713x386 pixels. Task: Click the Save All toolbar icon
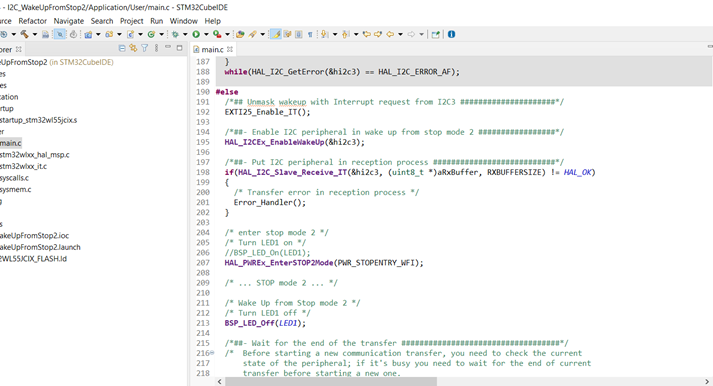coord(45,34)
